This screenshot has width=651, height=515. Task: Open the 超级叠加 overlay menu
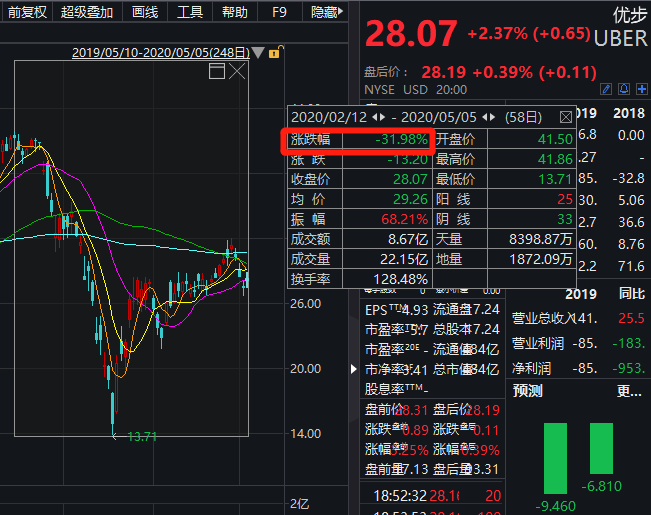click(x=87, y=12)
